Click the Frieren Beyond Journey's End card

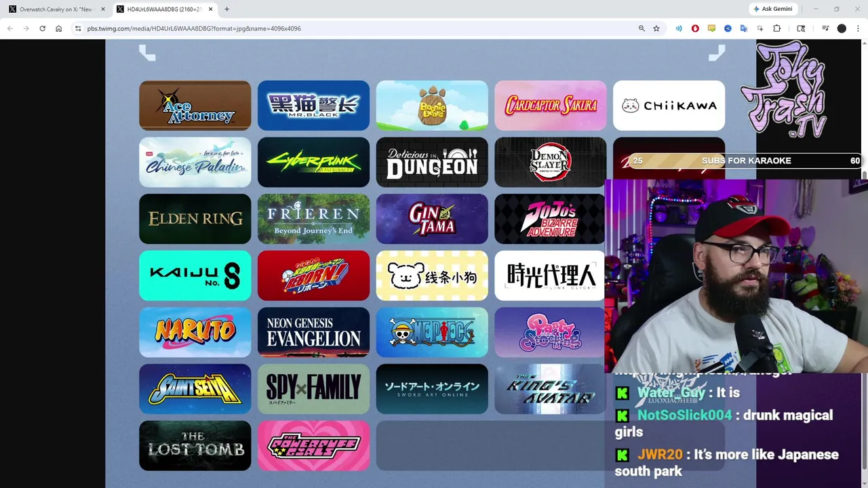(x=313, y=219)
